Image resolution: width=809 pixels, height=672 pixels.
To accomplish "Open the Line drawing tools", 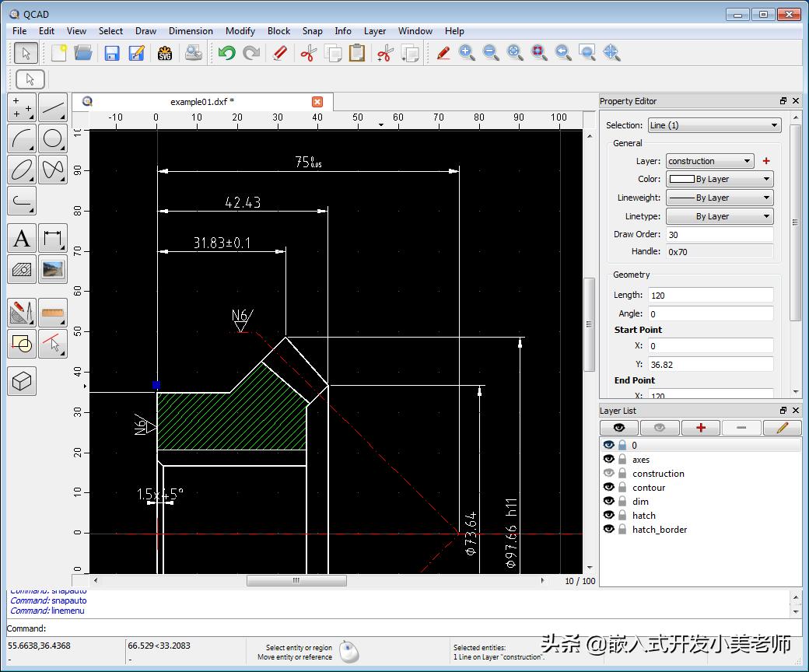I will pyautogui.click(x=53, y=107).
